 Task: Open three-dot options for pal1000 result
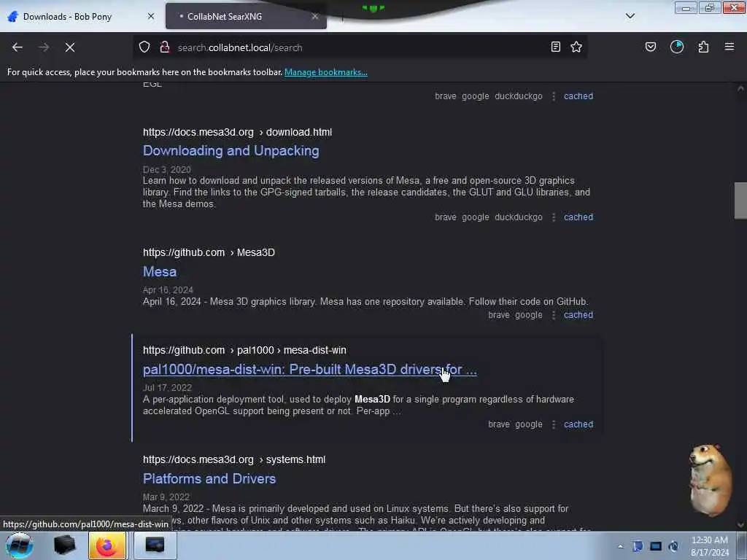coord(554,424)
